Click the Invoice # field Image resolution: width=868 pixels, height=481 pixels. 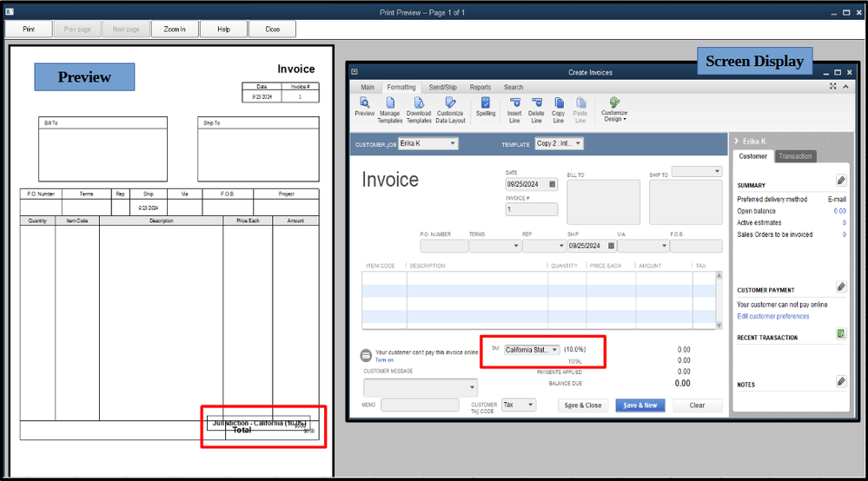tap(532, 209)
